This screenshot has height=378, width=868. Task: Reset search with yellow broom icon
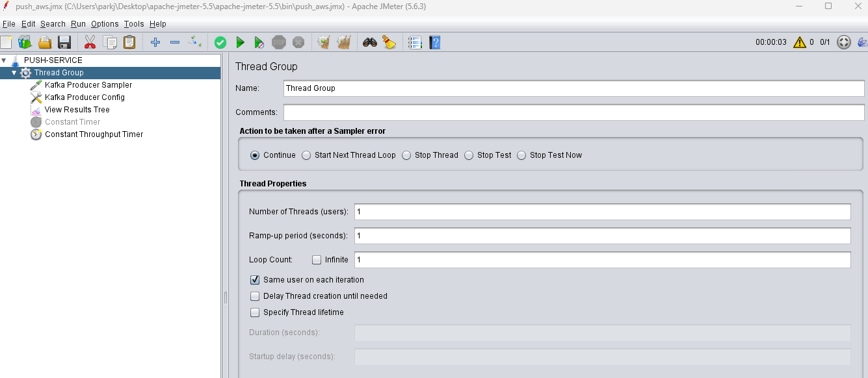389,42
